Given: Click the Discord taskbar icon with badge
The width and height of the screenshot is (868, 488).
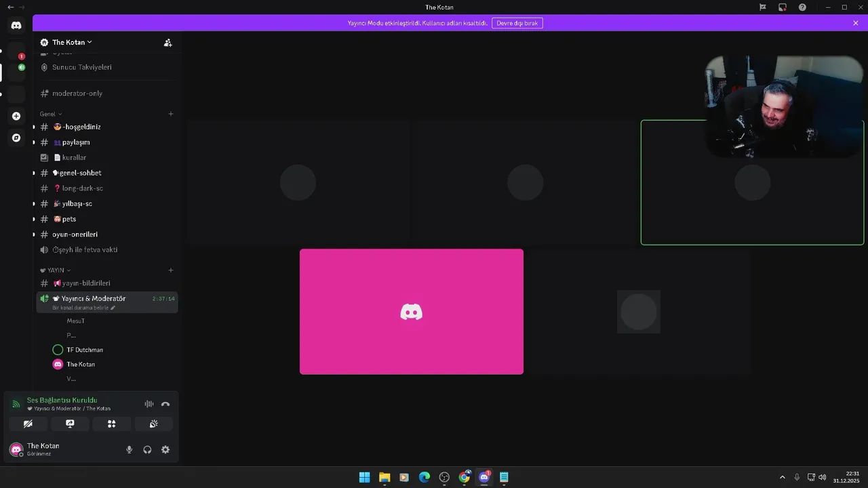Looking at the screenshot, I should (484, 477).
